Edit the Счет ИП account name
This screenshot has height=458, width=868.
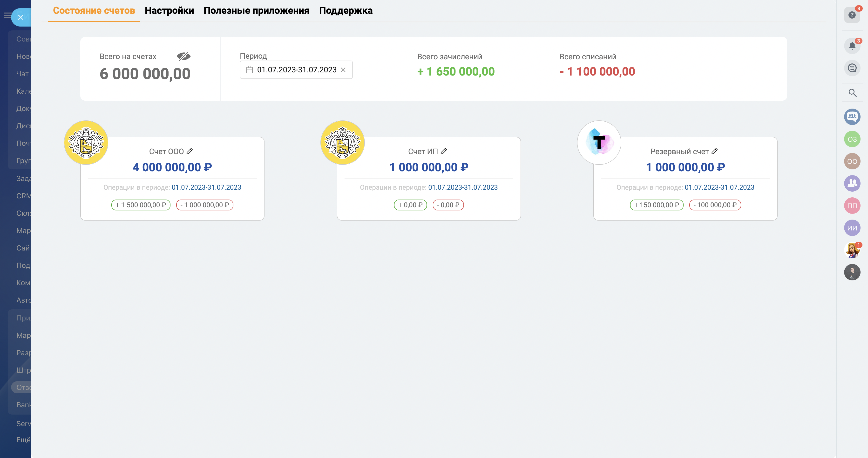point(444,152)
